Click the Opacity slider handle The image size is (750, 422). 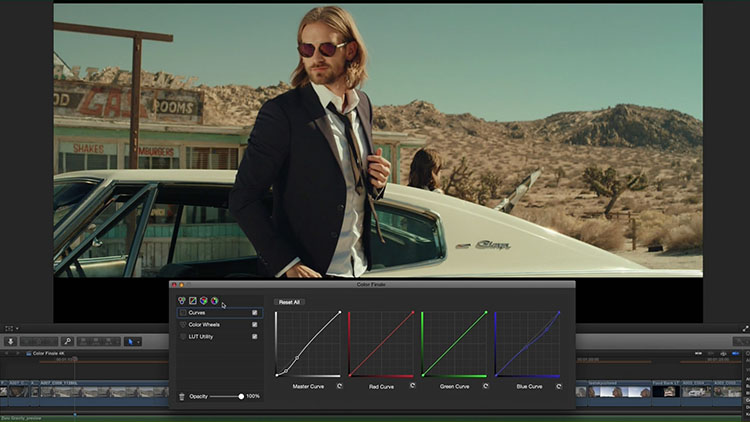coord(241,396)
